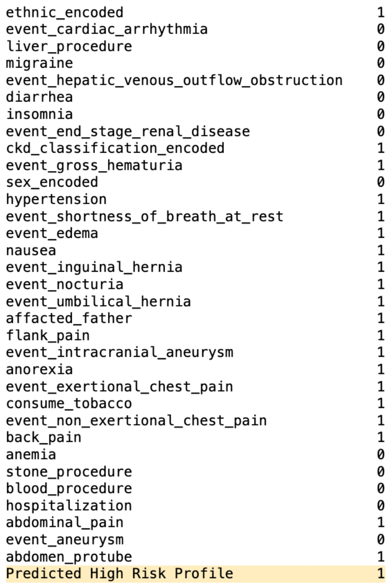Screen dimensions: 392x588
Task: Select the event_gross_hematuria row
Action: (94, 165)
